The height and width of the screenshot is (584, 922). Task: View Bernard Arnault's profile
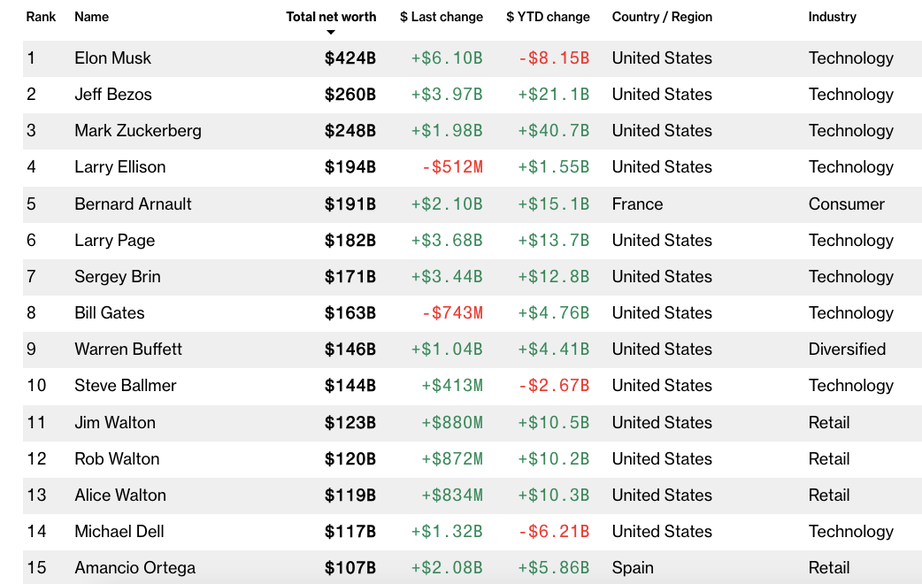[133, 204]
